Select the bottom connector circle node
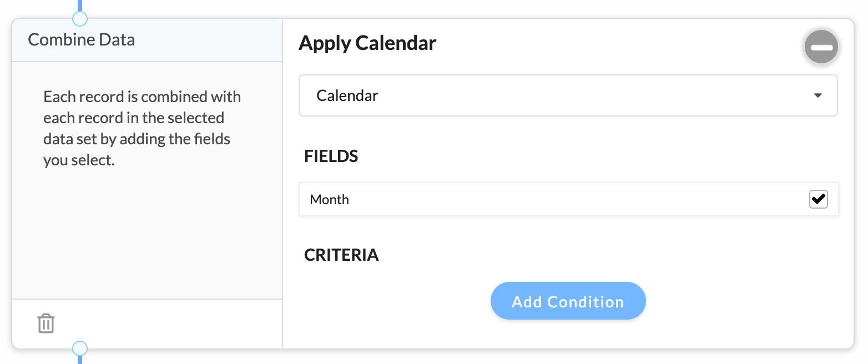The width and height of the screenshot is (868, 364). 80,348
